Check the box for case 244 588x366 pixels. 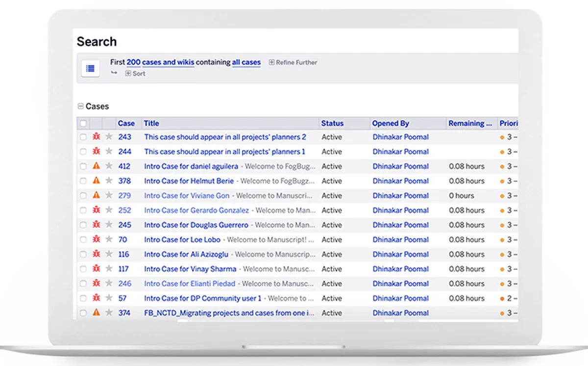pyautogui.click(x=83, y=152)
